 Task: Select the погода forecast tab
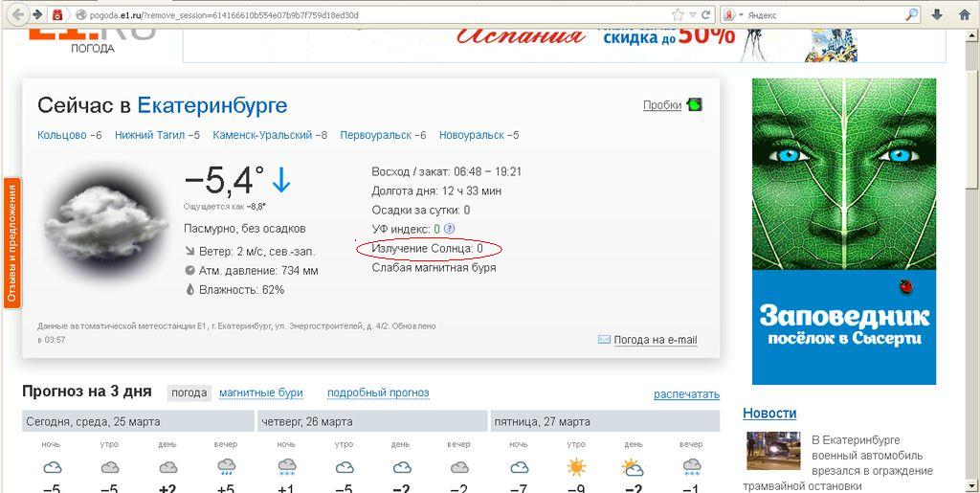[189, 392]
